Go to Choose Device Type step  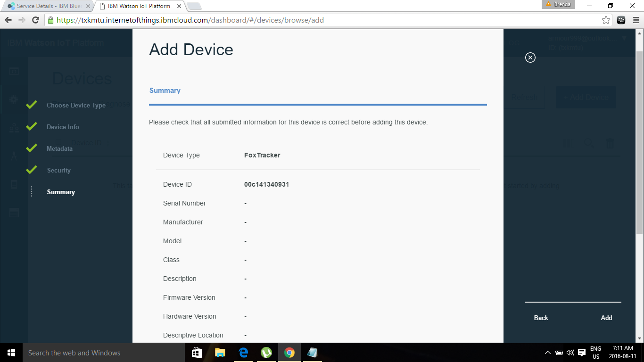coord(76,105)
